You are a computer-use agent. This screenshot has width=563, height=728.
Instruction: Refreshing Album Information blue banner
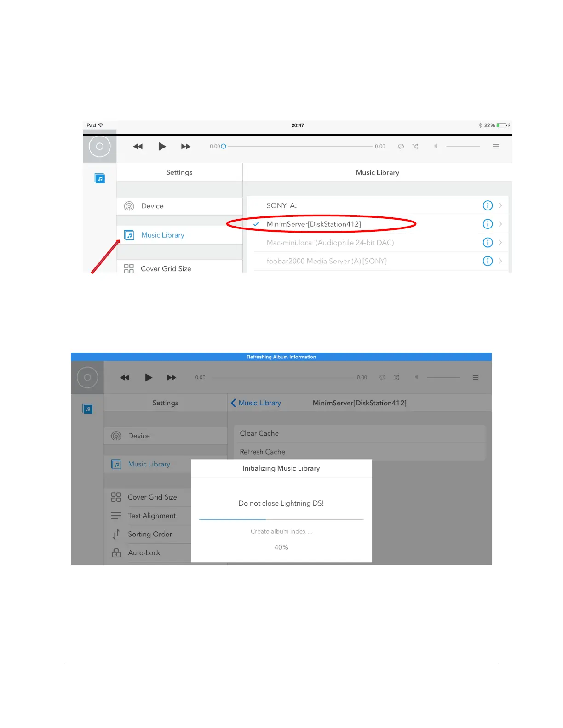pyautogui.click(x=281, y=357)
